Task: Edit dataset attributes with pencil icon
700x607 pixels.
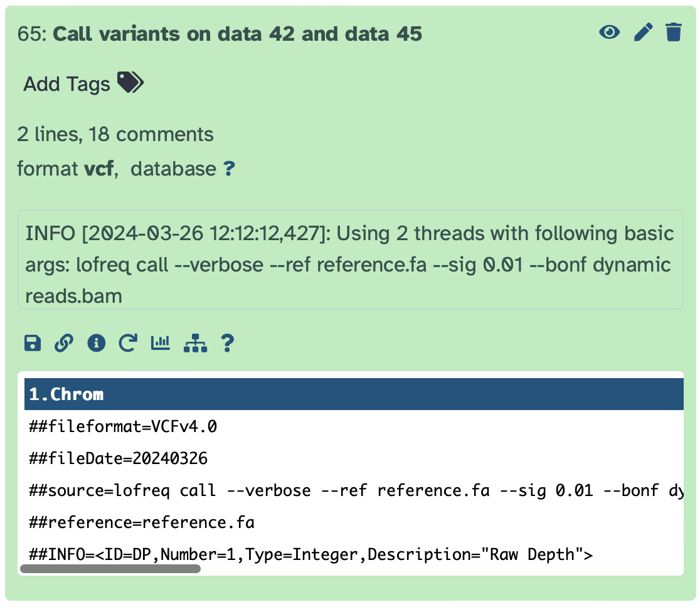Action: click(x=644, y=32)
